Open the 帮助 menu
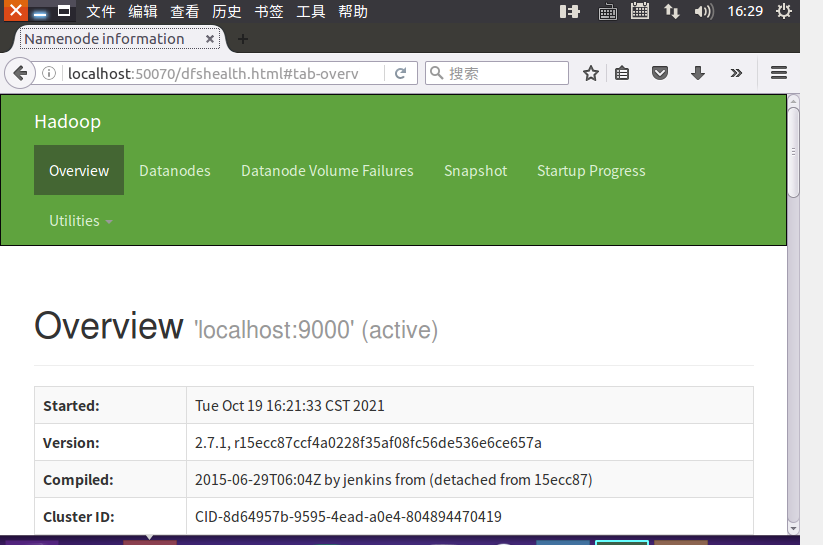Viewport: 823px width, 545px height. tap(352, 11)
